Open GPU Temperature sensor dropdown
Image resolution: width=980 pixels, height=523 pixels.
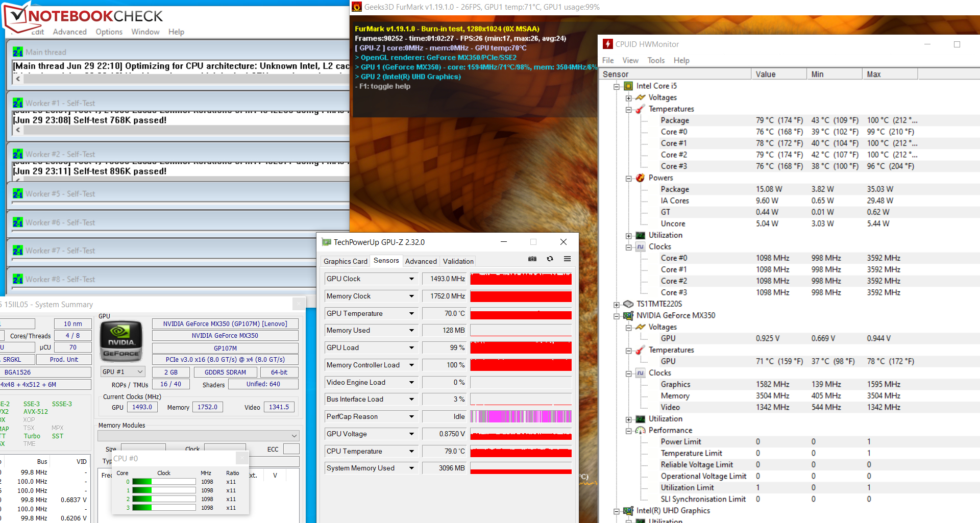411,313
